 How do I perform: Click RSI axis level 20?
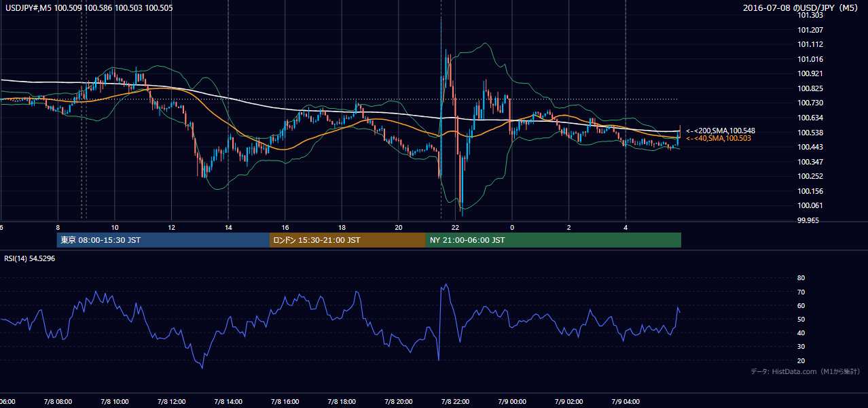(801, 360)
